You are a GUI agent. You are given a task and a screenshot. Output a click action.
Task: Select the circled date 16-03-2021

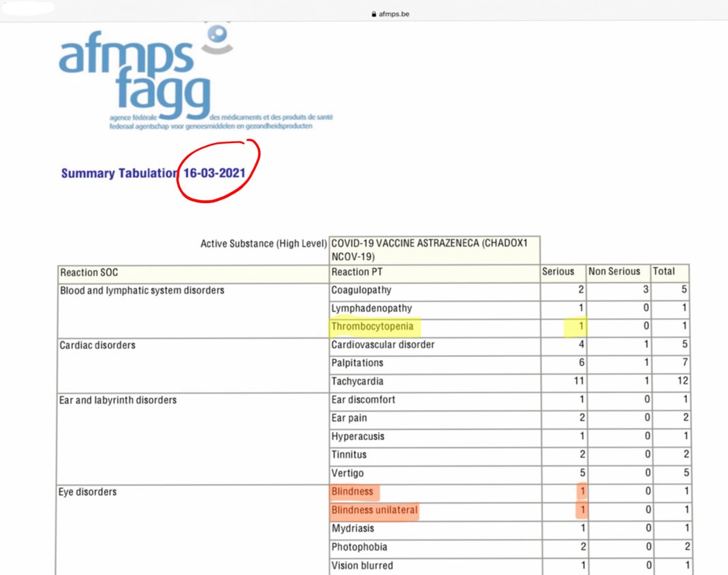coord(215,173)
